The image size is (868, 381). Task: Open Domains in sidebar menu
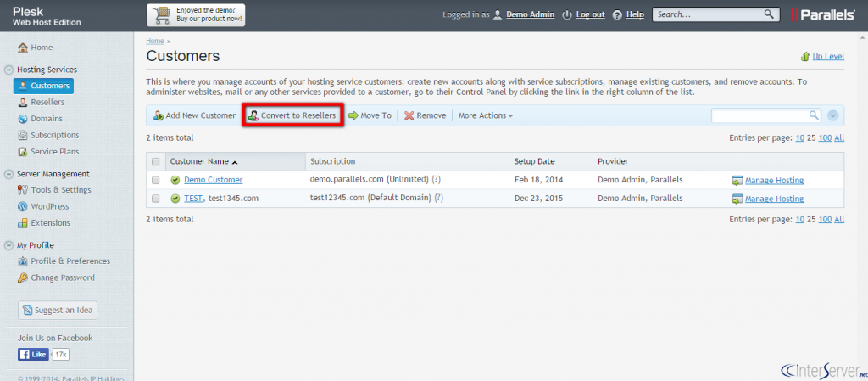click(47, 119)
